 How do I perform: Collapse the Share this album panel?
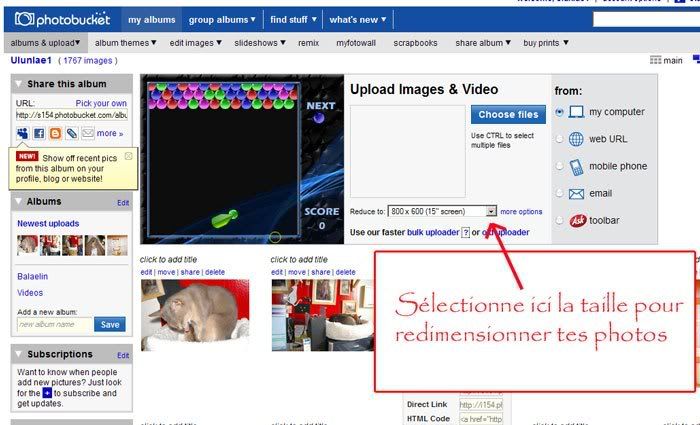coord(18,84)
